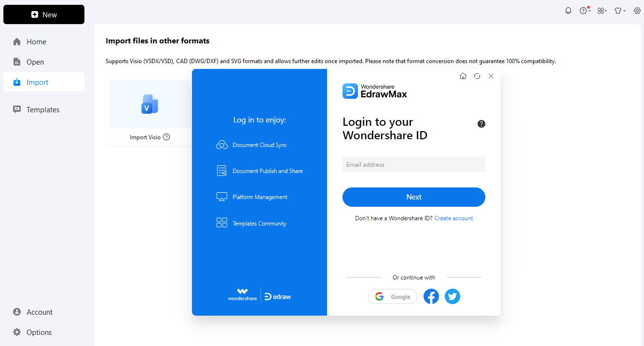This screenshot has height=346, width=644.
Task: Click the "Import Visio" label
Action: pos(145,137)
